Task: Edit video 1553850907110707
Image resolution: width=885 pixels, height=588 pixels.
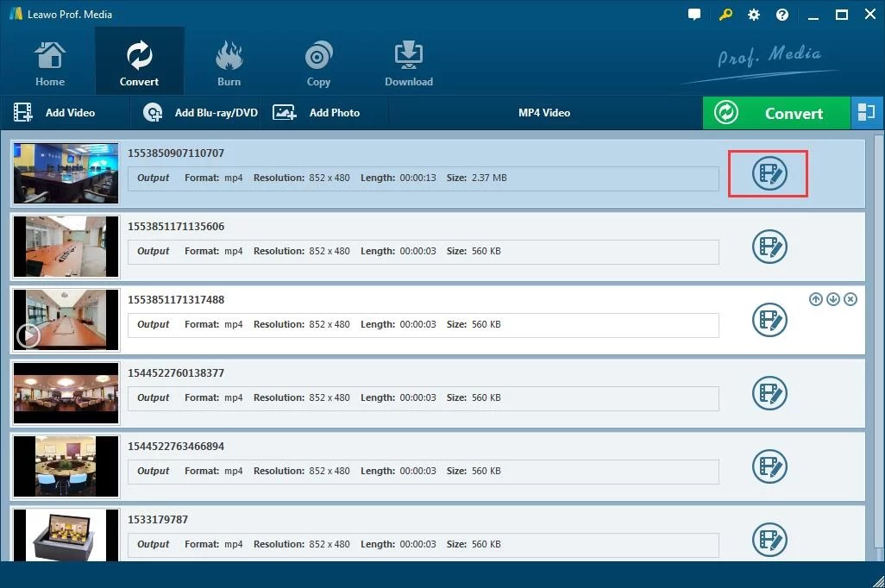Action: click(x=769, y=173)
